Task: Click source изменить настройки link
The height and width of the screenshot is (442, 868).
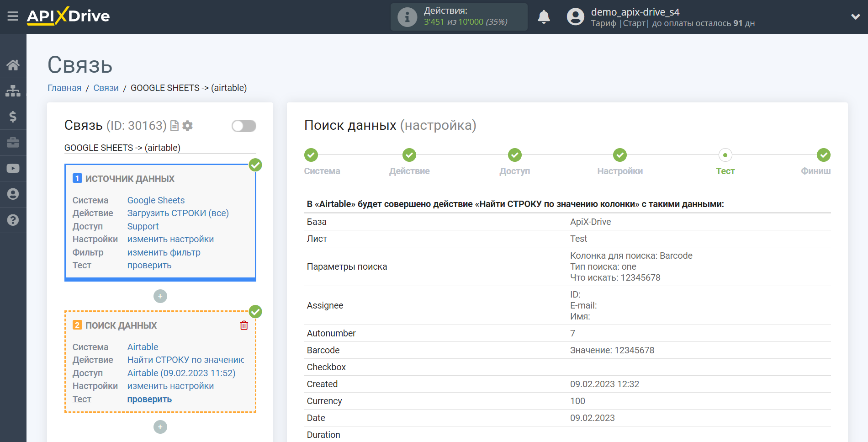Action: point(170,239)
